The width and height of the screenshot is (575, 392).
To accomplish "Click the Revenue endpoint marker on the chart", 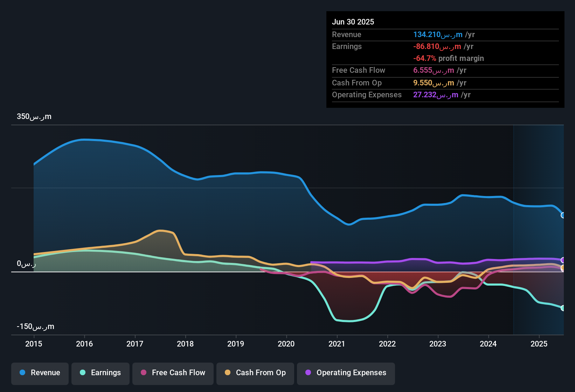I will click(563, 215).
